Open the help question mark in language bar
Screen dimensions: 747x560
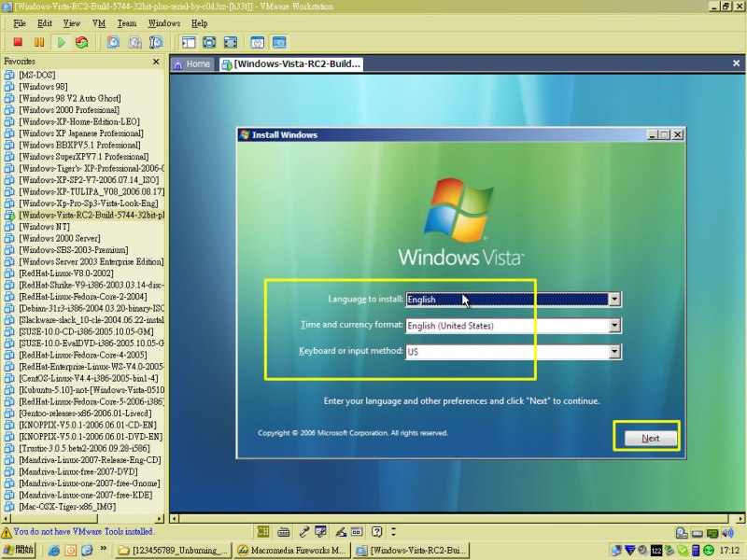[377, 531]
